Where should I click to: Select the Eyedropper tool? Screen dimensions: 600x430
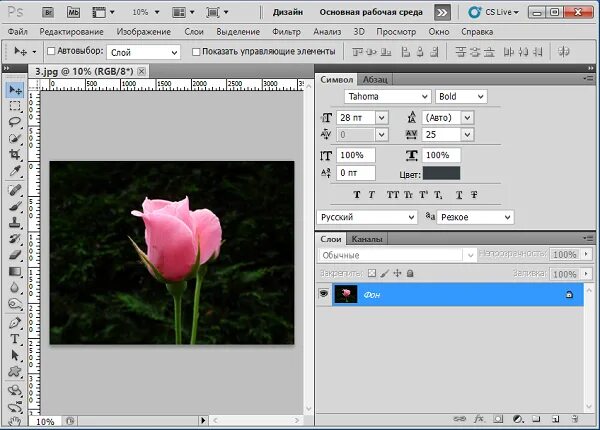pos(15,171)
